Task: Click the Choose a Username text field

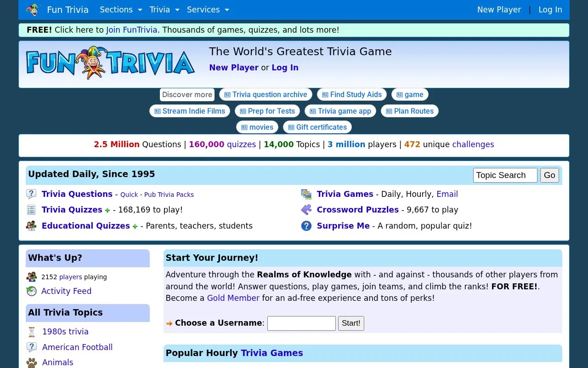Action: click(x=301, y=323)
